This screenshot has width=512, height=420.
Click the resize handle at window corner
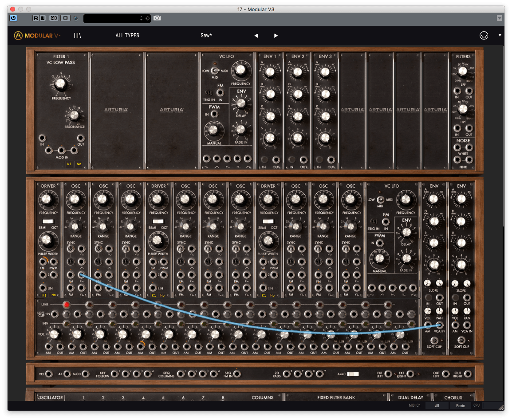tap(501, 407)
